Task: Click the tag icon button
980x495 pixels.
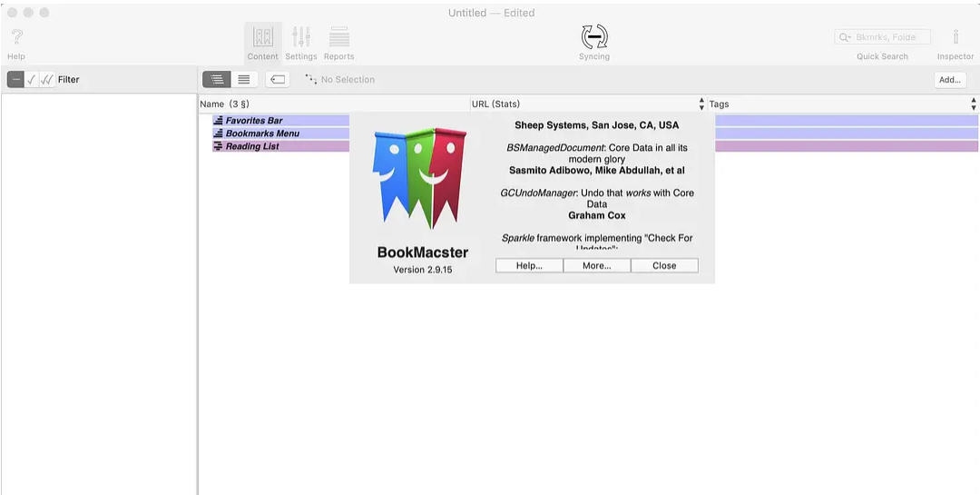Action: pos(278,80)
